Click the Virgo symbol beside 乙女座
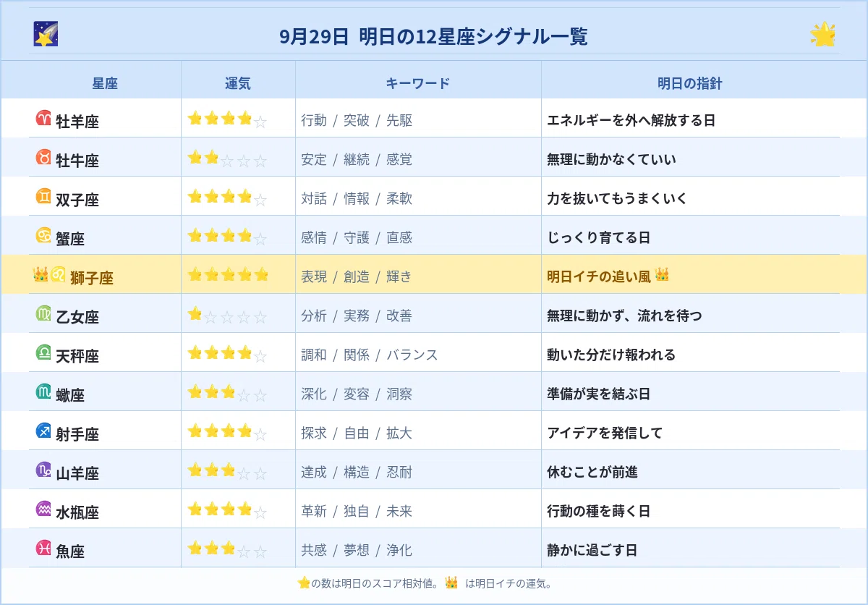Image resolution: width=868 pixels, height=605 pixels. [x=44, y=313]
